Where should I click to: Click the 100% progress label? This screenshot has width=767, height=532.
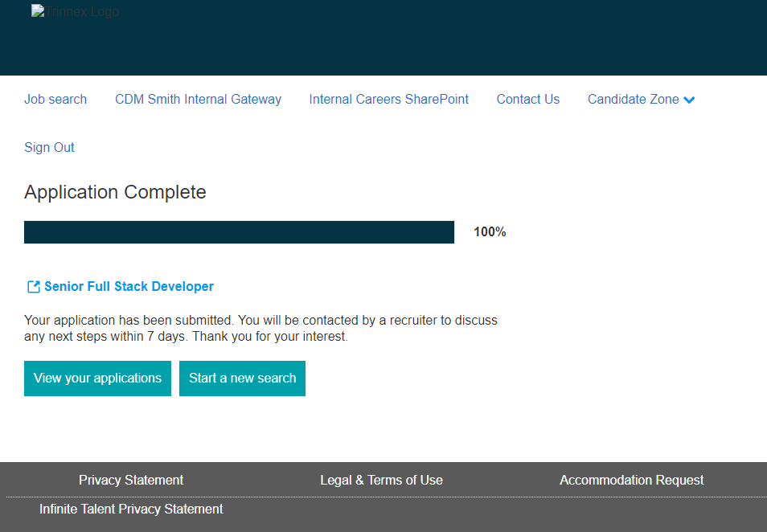point(490,232)
